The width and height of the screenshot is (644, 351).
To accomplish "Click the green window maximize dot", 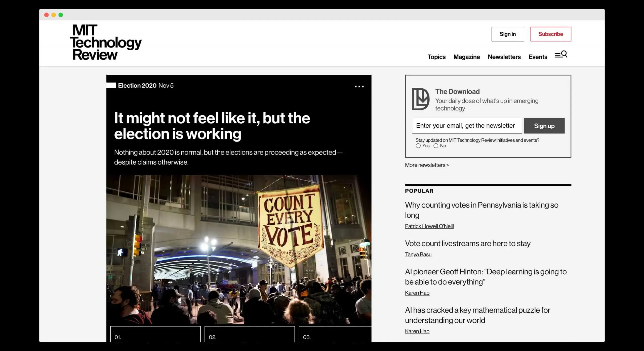I will pos(61,15).
